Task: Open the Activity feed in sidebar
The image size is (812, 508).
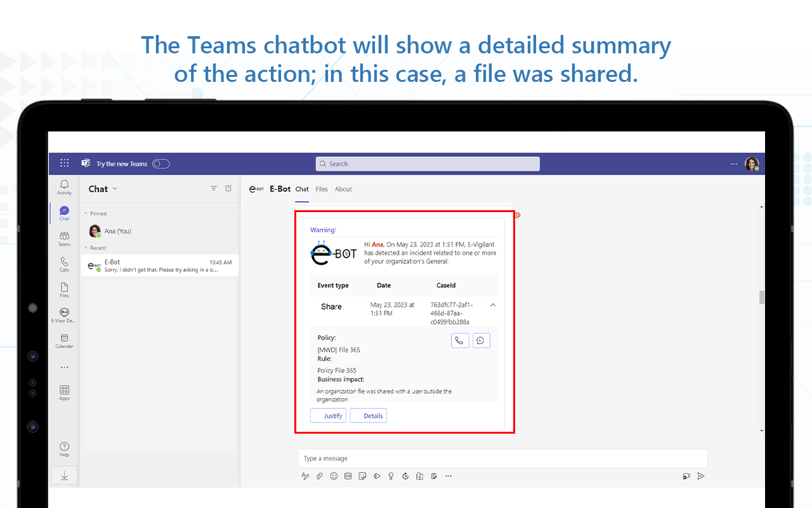Action: [64, 187]
